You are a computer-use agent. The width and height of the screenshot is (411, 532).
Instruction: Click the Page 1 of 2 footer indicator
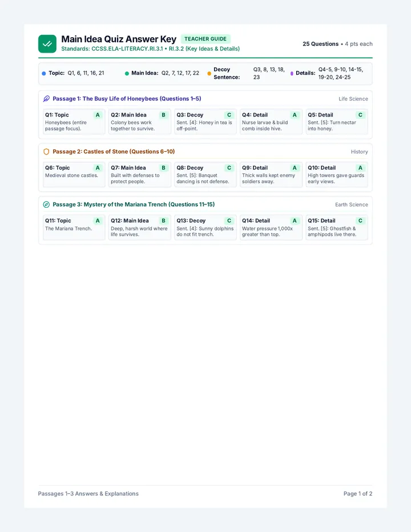[x=358, y=494]
